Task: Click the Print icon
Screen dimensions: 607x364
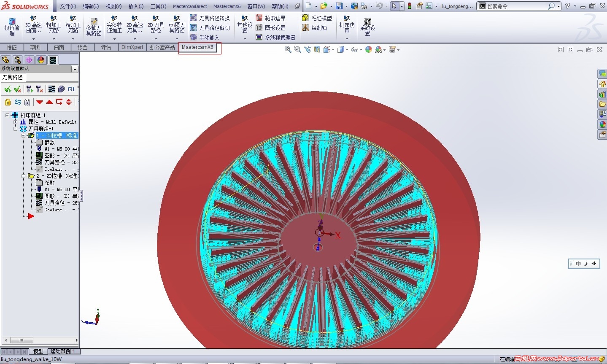Action: pyautogui.click(x=364, y=6)
